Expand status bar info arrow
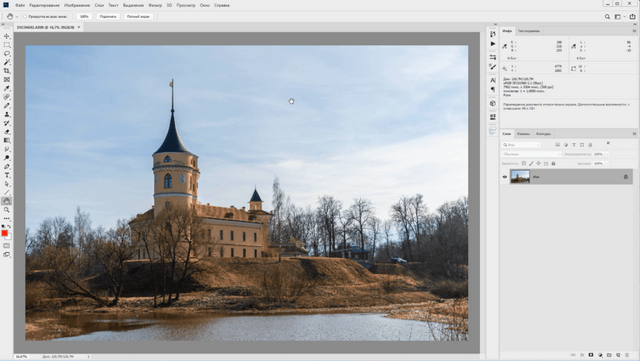The image size is (640, 361). [x=89, y=357]
